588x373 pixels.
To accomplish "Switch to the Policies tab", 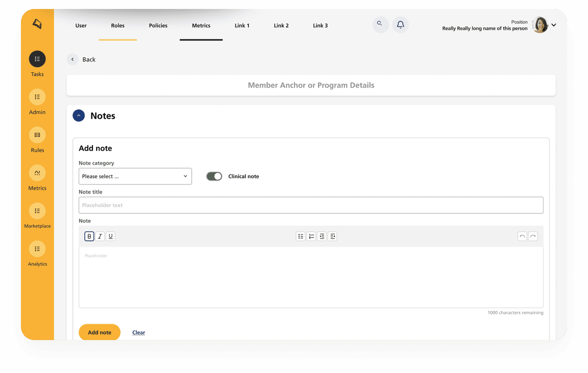I will pos(158,25).
